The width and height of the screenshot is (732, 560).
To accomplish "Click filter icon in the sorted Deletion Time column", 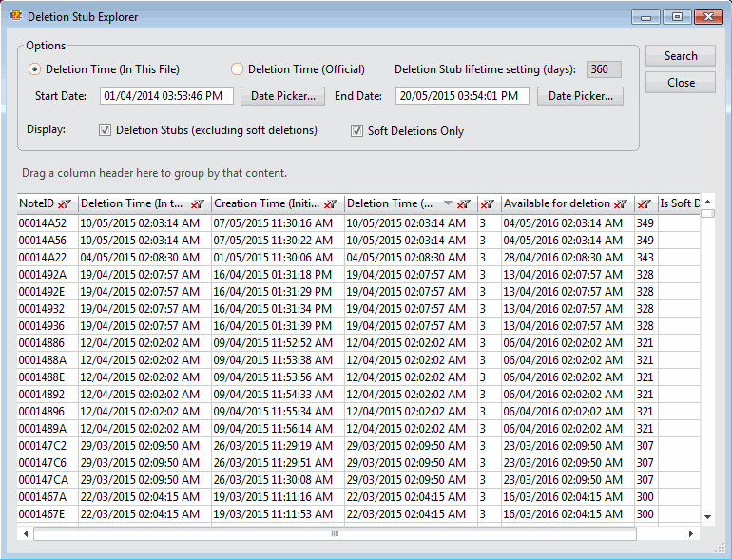I will [464, 204].
